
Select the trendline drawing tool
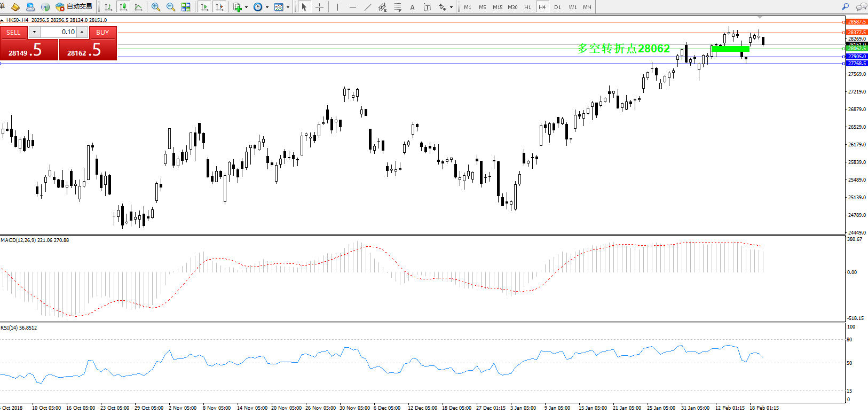367,7
